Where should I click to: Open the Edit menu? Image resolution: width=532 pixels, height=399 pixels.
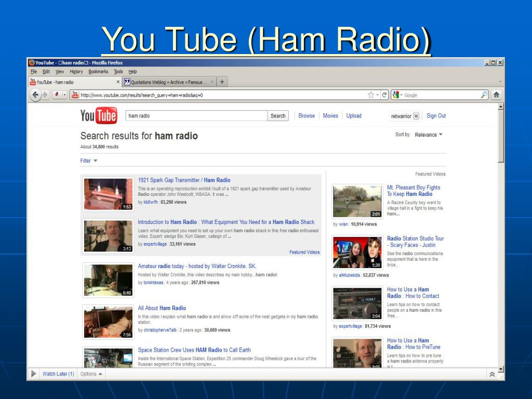pyautogui.click(x=46, y=72)
